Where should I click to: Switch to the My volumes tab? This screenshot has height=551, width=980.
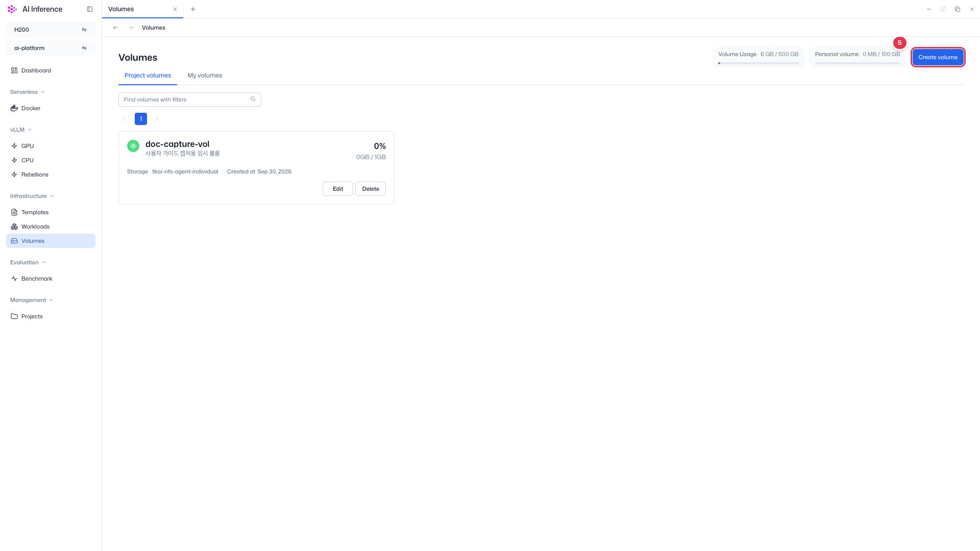coord(205,76)
